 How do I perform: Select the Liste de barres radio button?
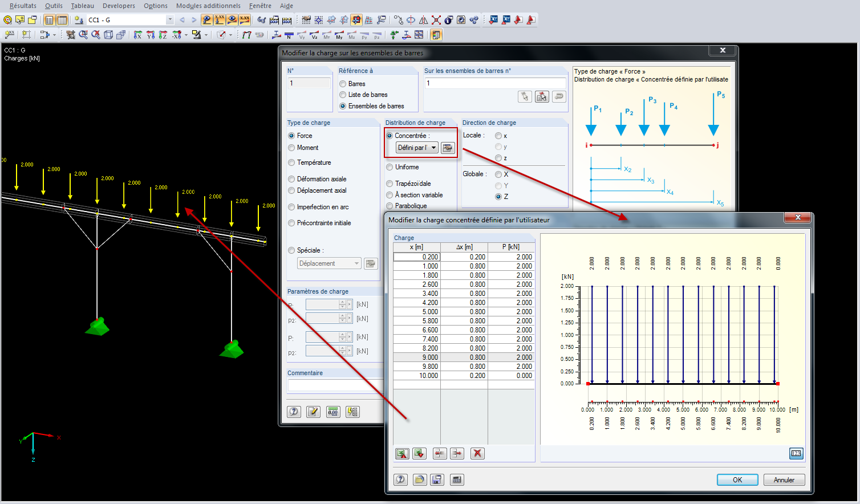tap(343, 95)
